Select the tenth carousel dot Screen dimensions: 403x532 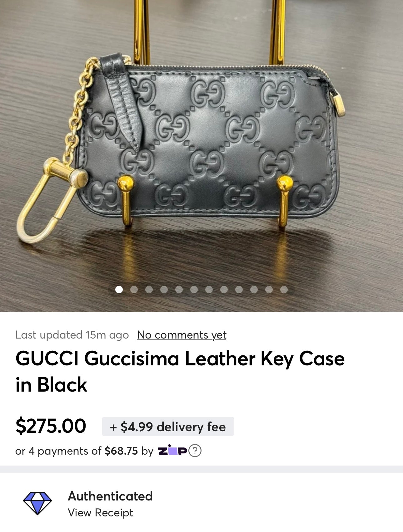click(254, 290)
